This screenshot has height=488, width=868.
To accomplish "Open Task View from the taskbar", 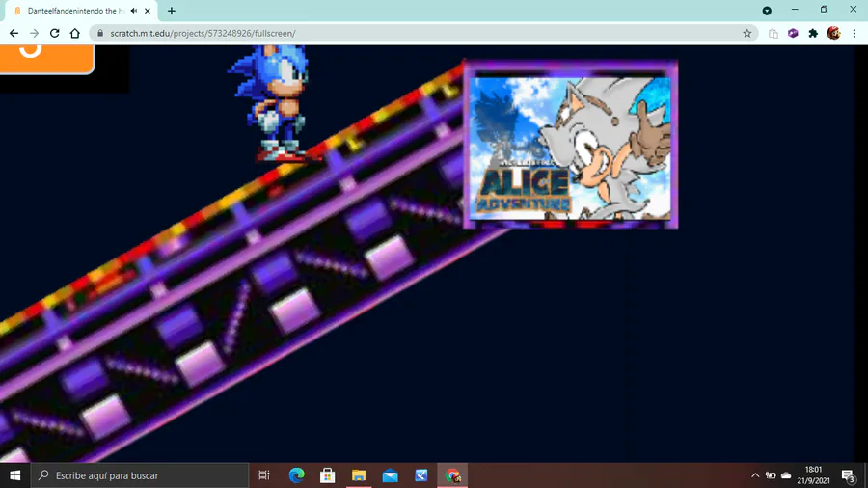I will [x=264, y=475].
